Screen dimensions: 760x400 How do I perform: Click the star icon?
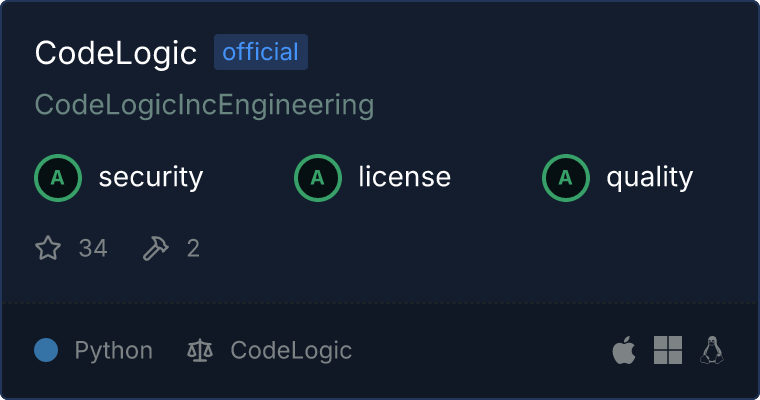(48, 248)
